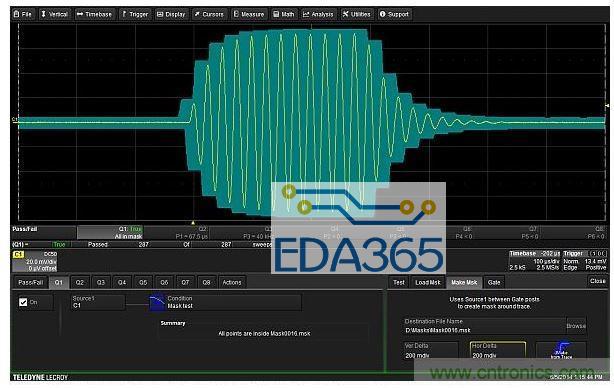This screenshot has width=614, height=388.
Task: Click the Make from Trace icon
Action: [561, 350]
